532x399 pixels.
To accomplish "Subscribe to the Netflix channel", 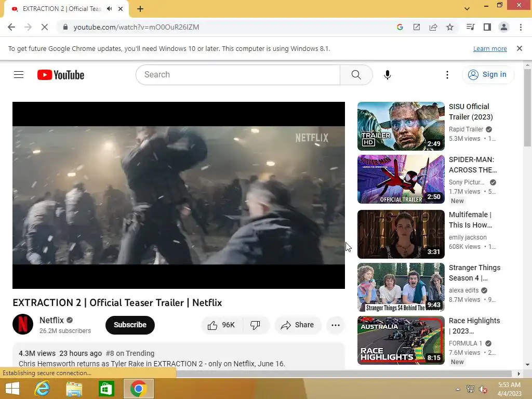I will coord(130,325).
